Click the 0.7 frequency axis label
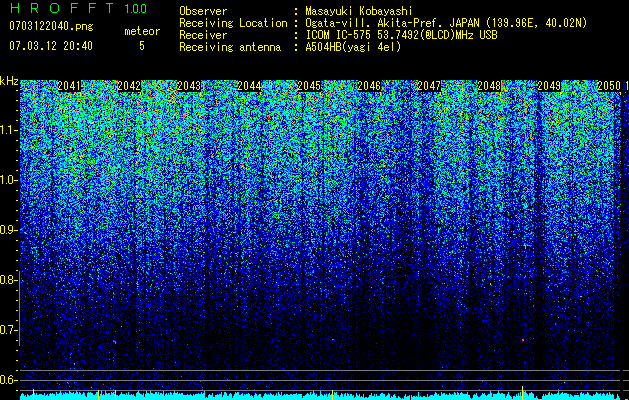Screen dimensions: 629x400 (8, 330)
